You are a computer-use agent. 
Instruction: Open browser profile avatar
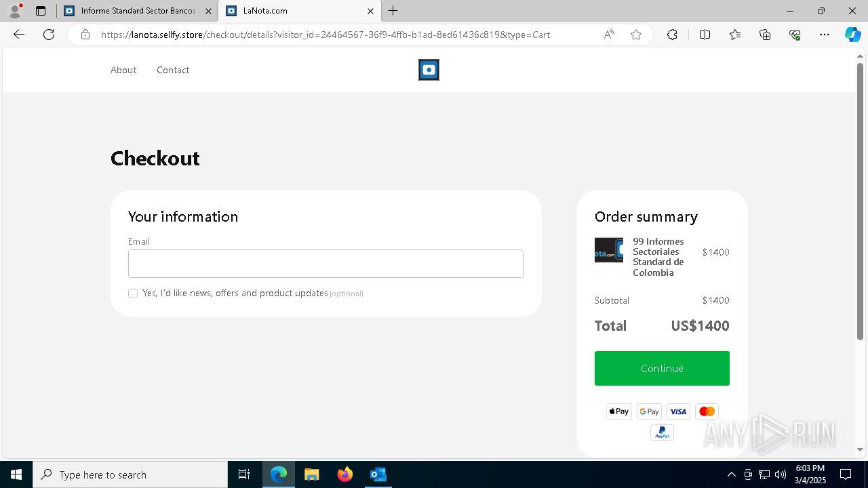click(x=15, y=11)
